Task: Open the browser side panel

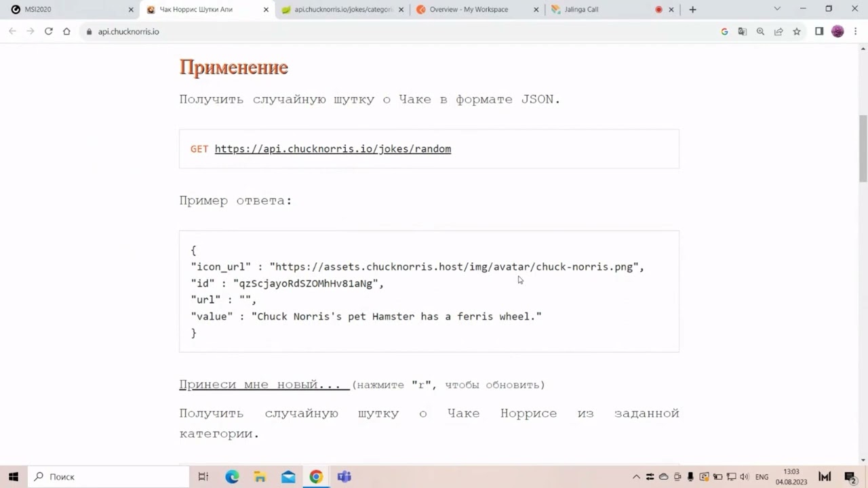Action: 819,31
